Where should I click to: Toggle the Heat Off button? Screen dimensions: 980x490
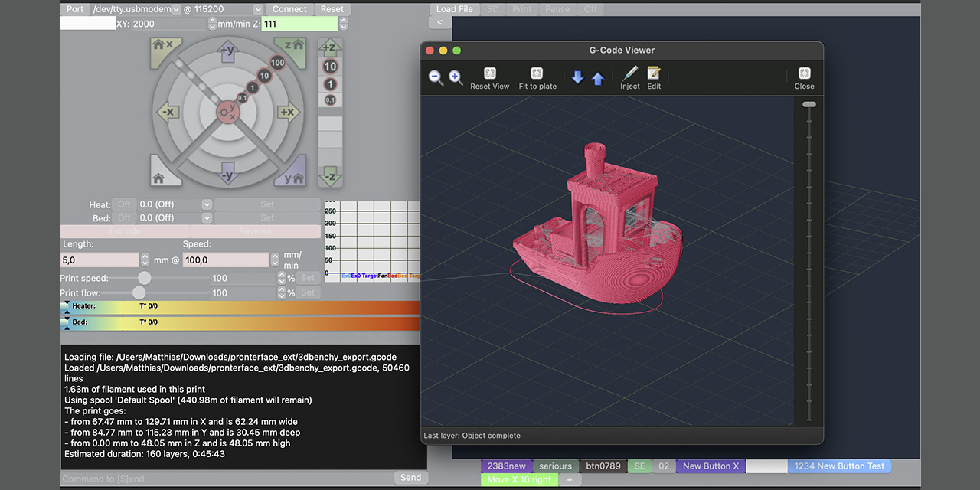click(x=123, y=204)
